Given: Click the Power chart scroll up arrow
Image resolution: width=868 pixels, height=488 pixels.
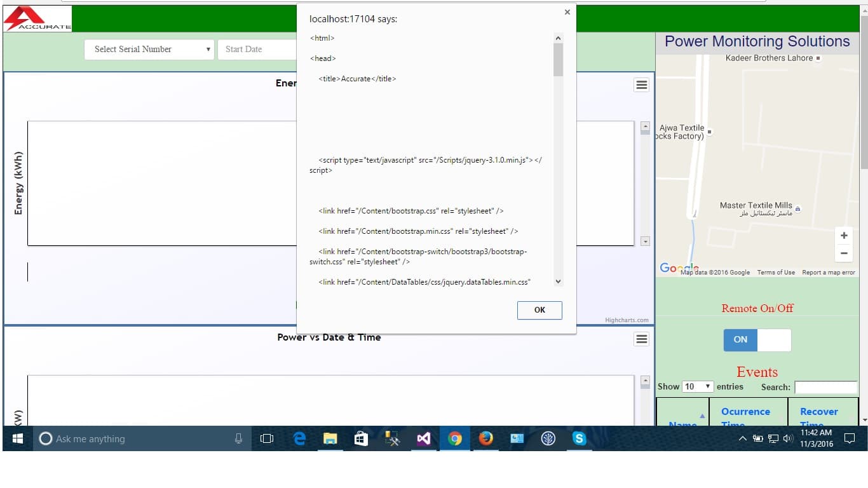Looking at the screenshot, I should coord(645,381).
